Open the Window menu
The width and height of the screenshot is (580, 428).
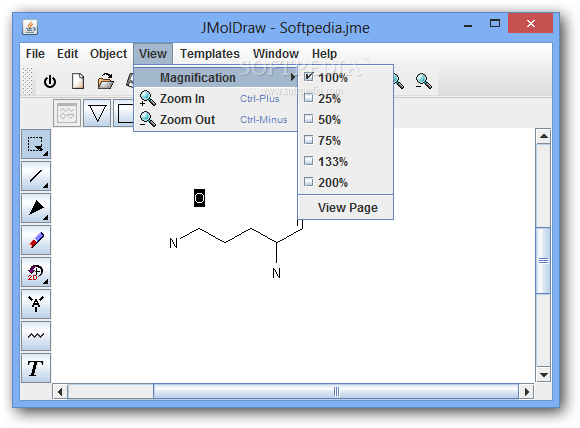[276, 54]
